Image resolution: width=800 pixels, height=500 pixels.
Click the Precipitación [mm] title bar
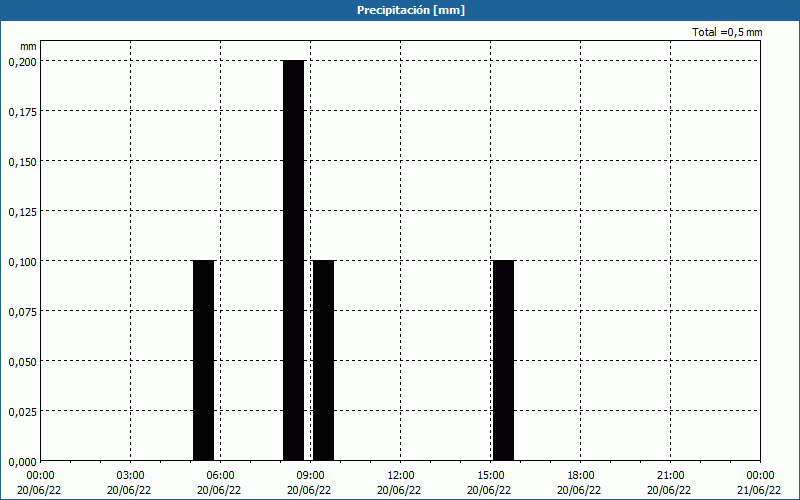(x=400, y=10)
